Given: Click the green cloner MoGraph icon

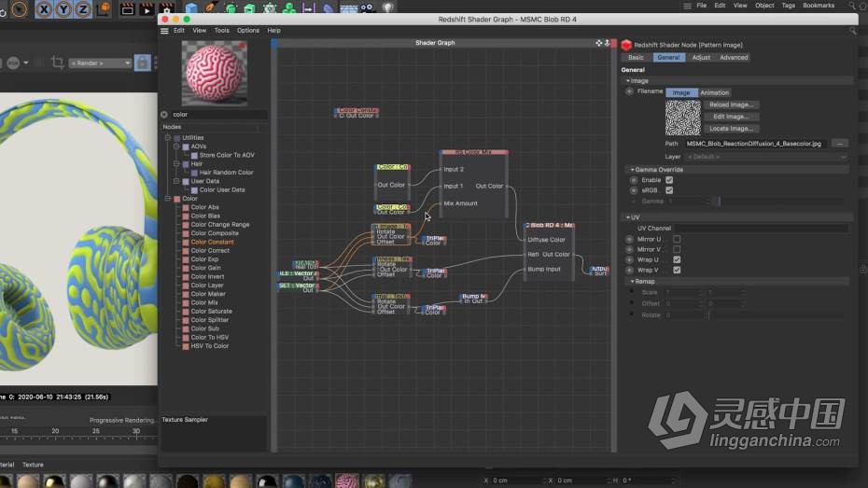Looking at the screenshot, I should pyautogui.click(x=289, y=8).
